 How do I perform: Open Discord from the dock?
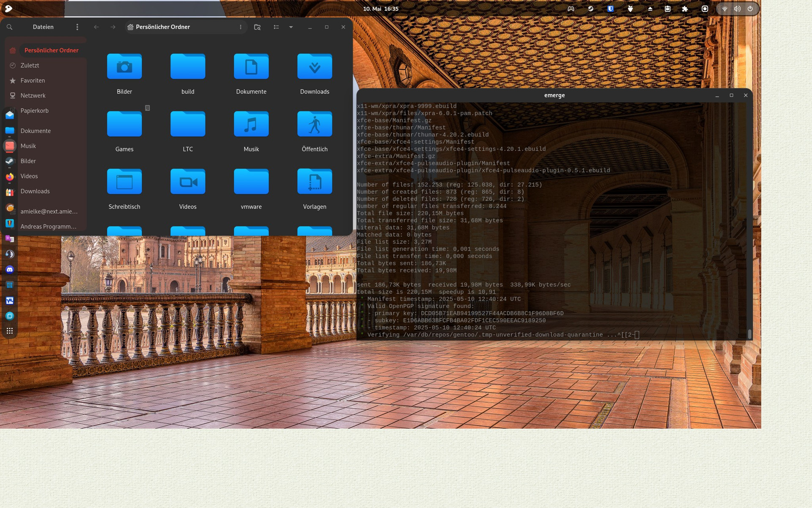[10, 270]
